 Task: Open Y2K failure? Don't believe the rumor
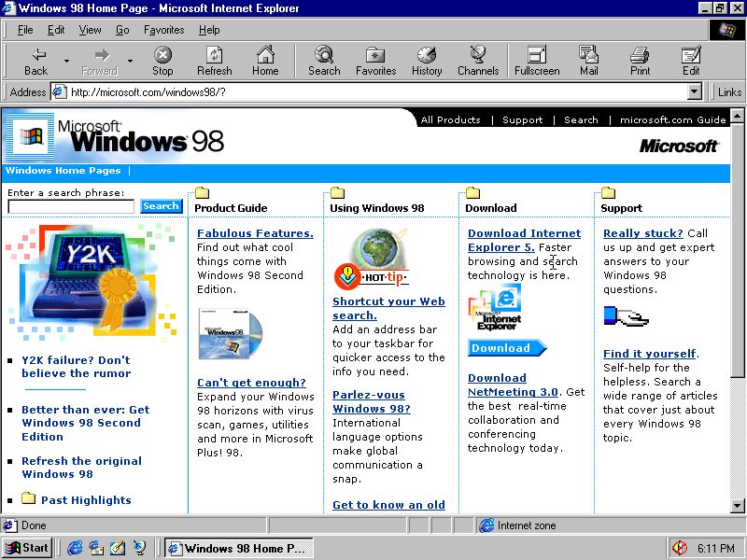tap(77, 367)
